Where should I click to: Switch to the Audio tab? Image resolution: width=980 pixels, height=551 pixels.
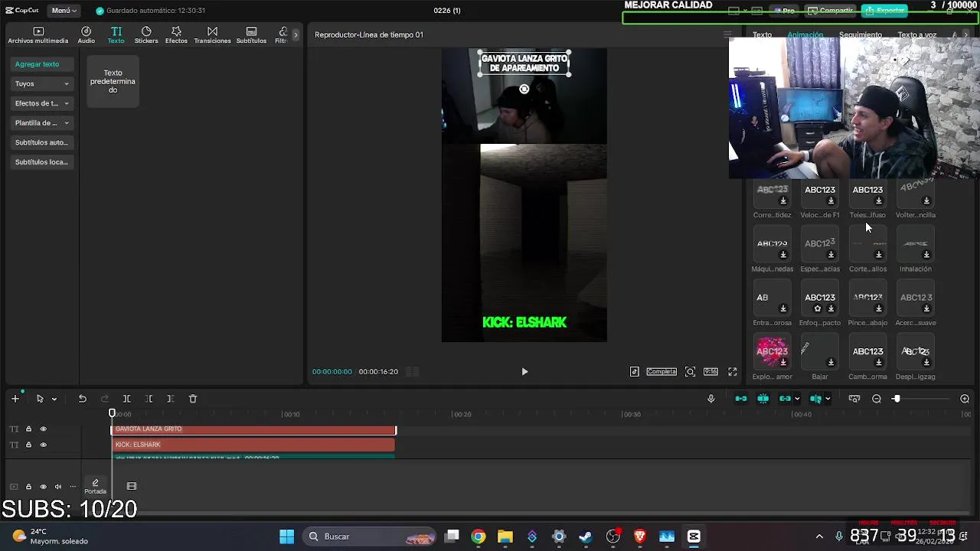(86, 35)
